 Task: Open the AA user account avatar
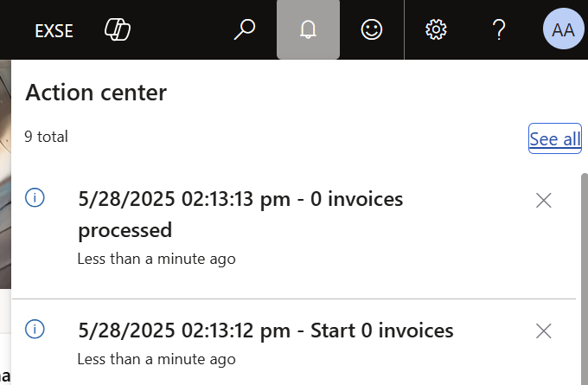563,29
